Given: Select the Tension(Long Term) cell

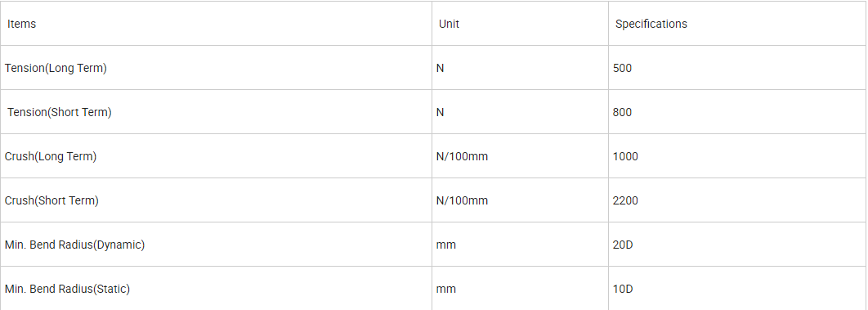Looking at the screenshot, I should click(216, 68).
